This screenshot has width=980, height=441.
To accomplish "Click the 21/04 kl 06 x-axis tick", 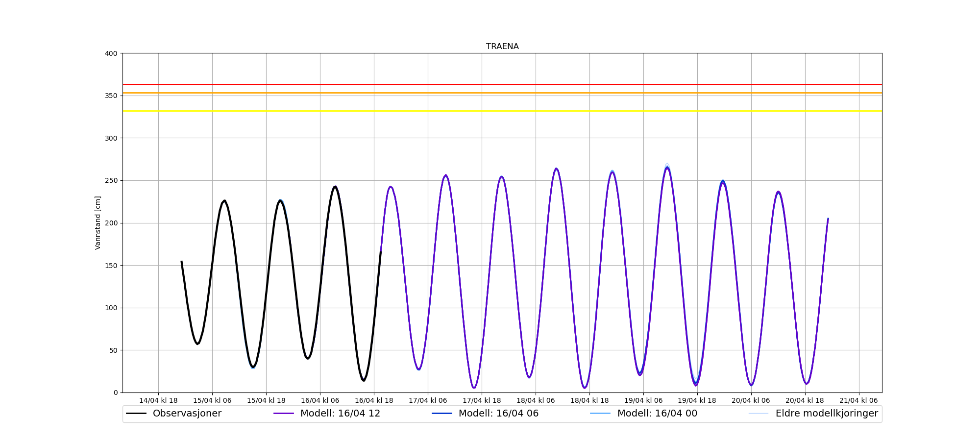I will (859, 400).
